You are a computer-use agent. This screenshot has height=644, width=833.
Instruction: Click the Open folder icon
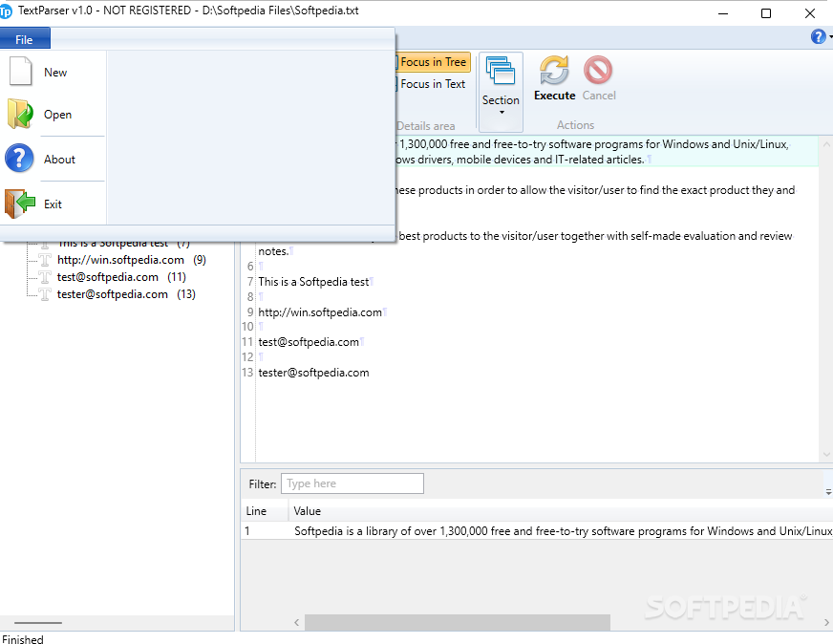[20, 114]
